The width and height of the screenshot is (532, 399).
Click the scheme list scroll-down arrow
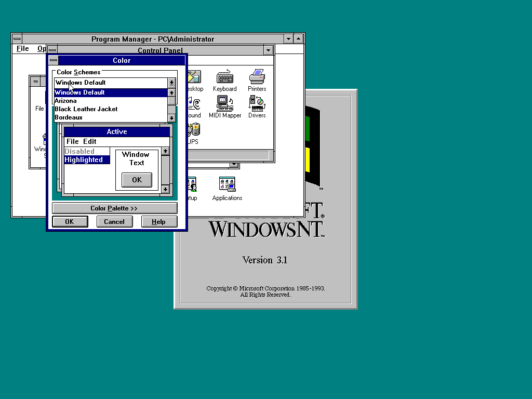171,118
